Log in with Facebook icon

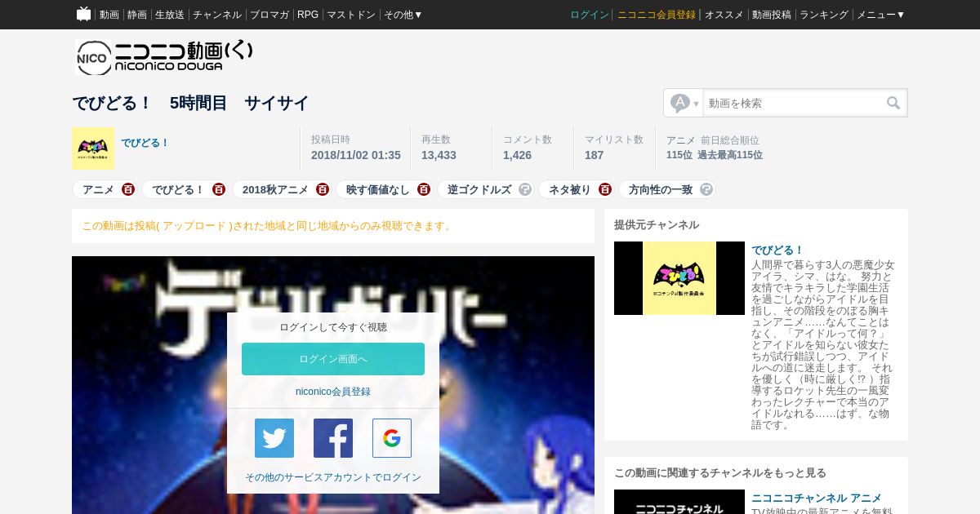(333, 438)
